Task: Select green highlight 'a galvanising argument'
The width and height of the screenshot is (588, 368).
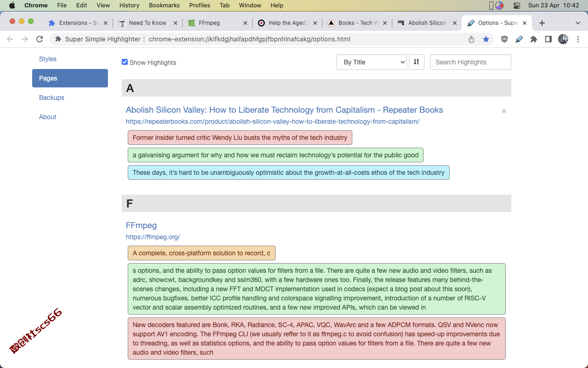Action: point(276,155)
